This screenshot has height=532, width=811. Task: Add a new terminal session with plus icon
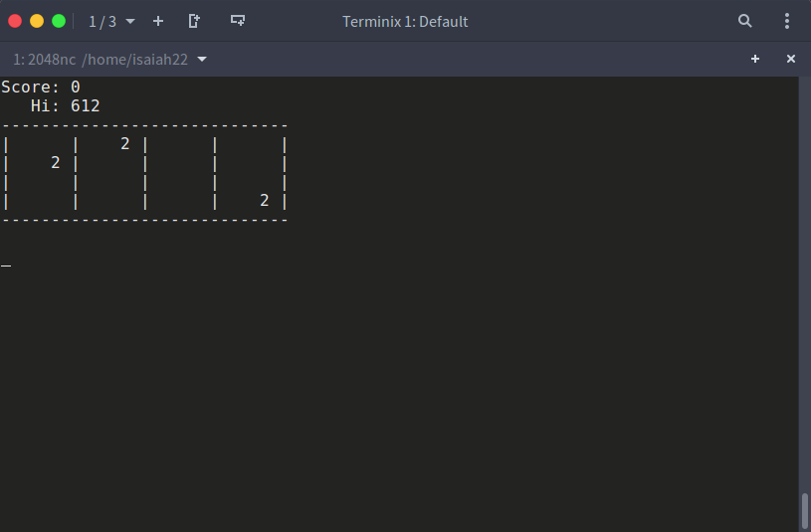point(158,21)
